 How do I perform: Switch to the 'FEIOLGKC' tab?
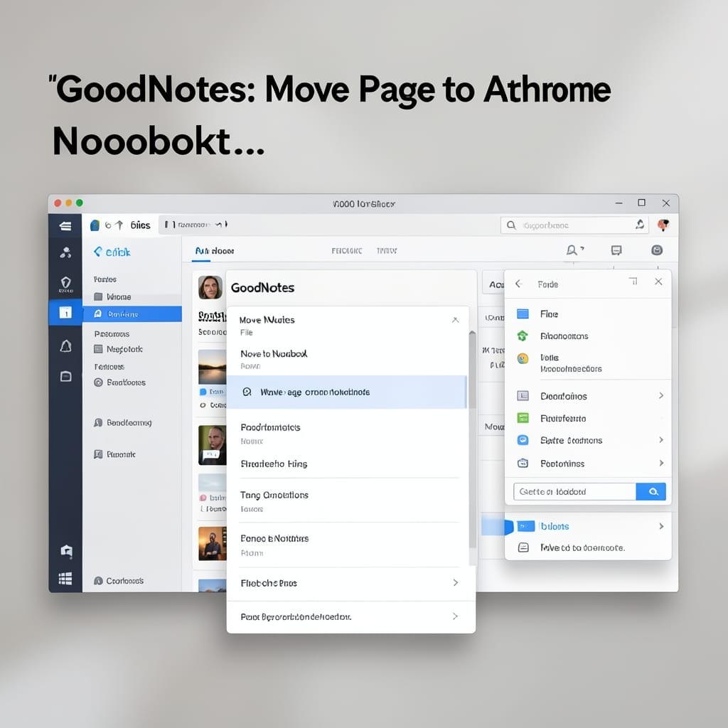click(x=347, y=251)
